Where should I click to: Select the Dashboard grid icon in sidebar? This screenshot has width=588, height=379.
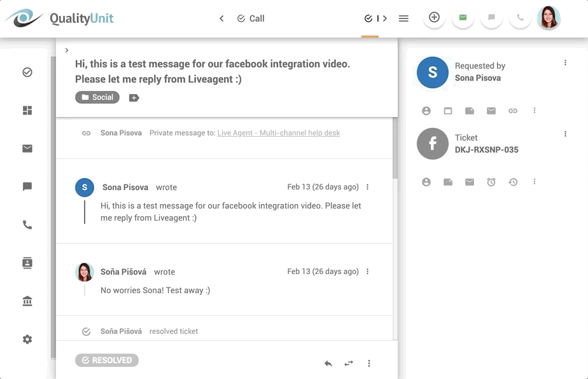click(27, 110)
